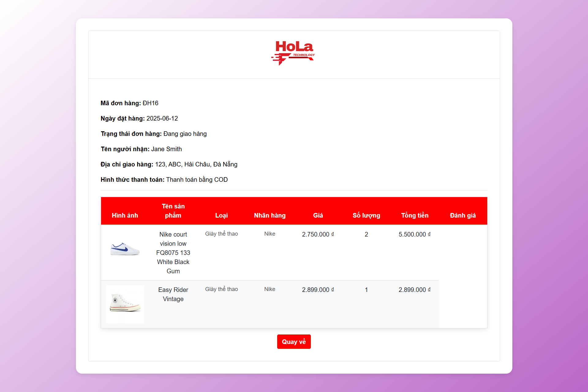Click the order code ĐH16

[x=150, y=103]
